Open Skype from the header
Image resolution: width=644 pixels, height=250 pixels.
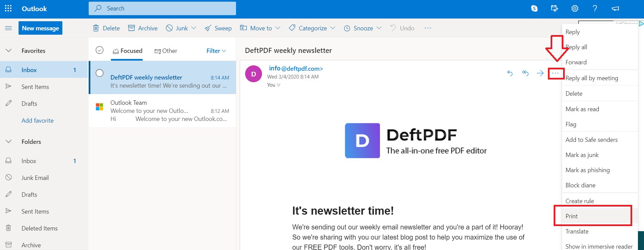click(534, 8)
